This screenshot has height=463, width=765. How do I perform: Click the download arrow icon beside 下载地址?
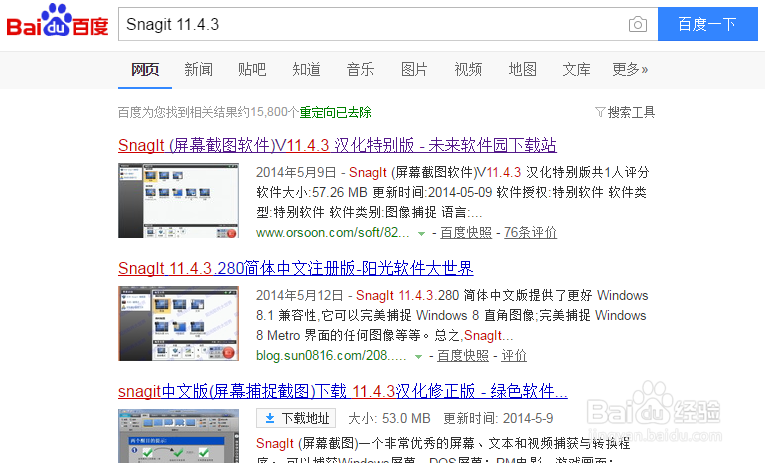[270, 418]
